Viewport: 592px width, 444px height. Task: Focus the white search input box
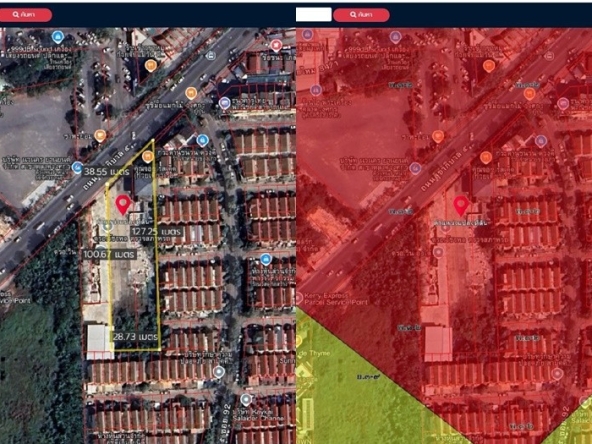pyautogui.click(x=313, y=15)
